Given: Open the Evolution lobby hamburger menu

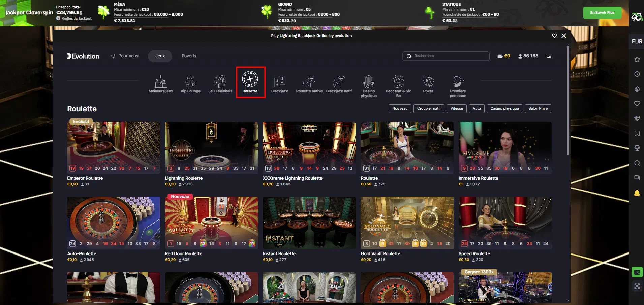Looking at the screenshot, I should coord(549,56).
